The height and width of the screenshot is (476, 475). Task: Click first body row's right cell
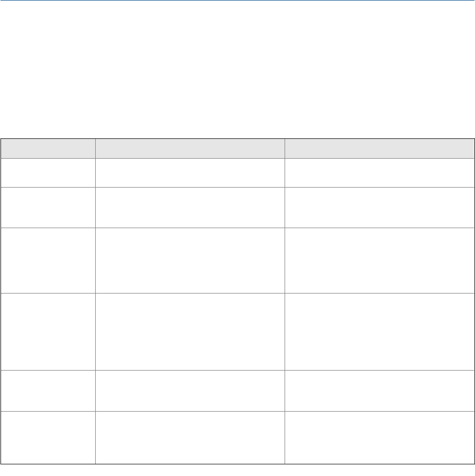click(379, 172)
